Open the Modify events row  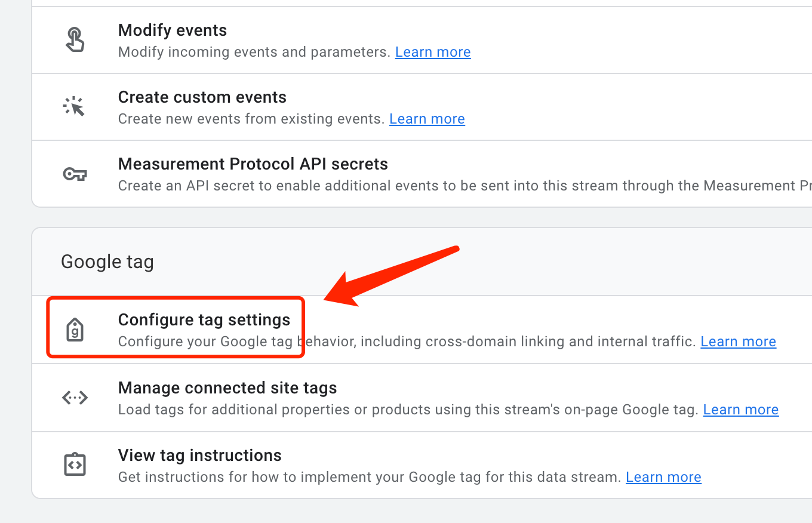pyautogui.click(x=173, y=30)
